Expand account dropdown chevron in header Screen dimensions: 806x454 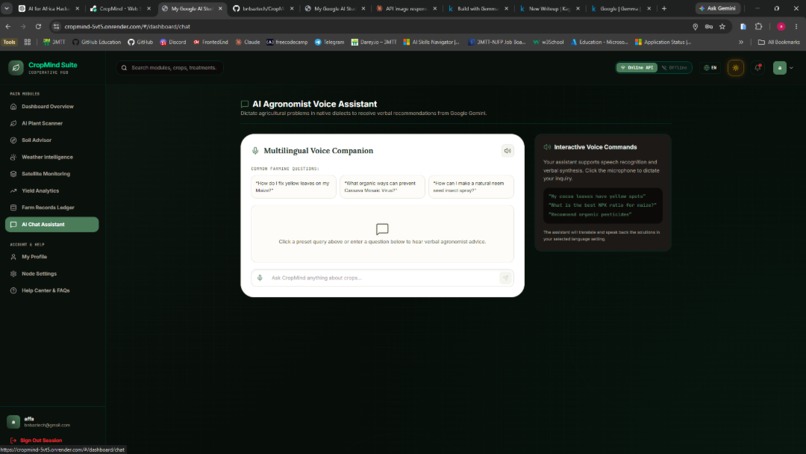tap(791, 68)
